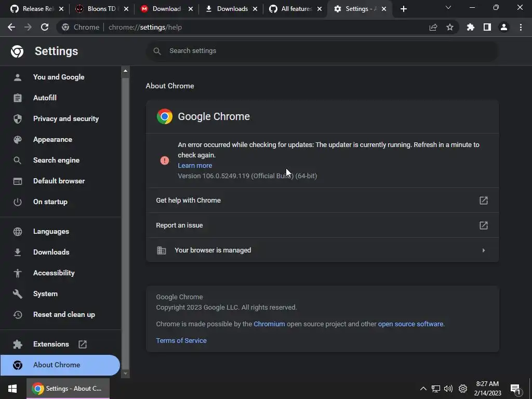Open Accessibility settings section
532x399 pixels.
[x=54, y=273]
